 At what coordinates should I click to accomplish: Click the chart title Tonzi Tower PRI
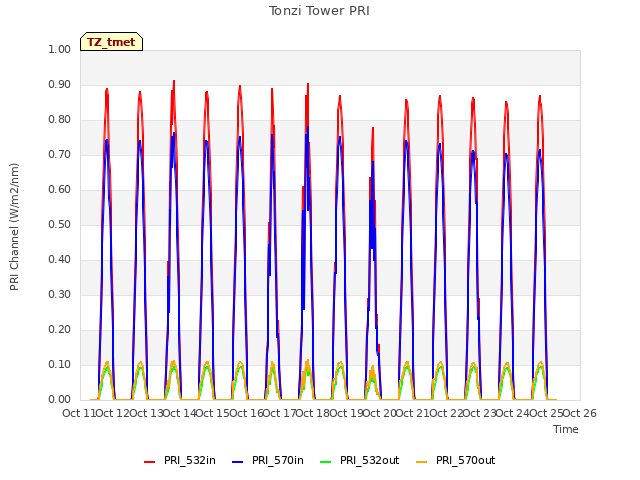point(319,11)
